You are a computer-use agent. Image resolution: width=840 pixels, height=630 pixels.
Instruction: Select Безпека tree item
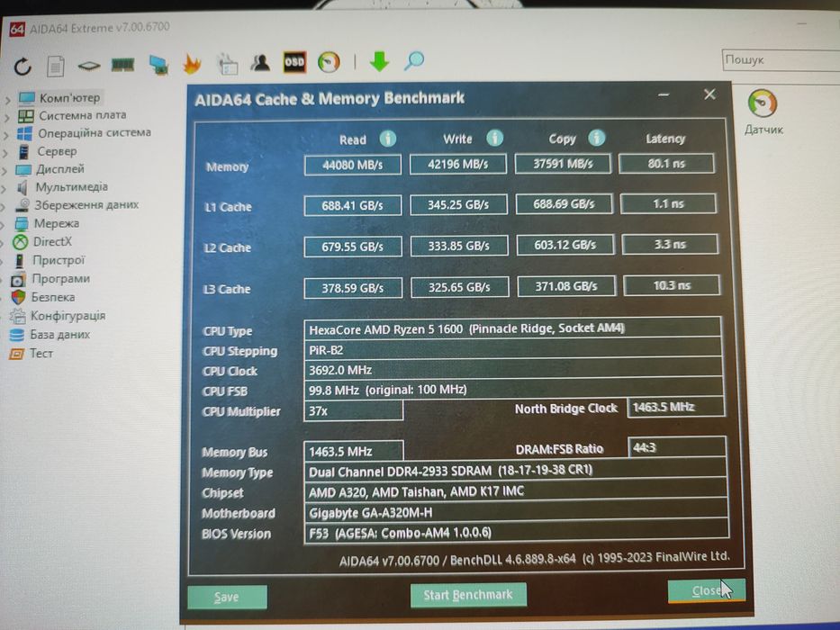point(52,297)
